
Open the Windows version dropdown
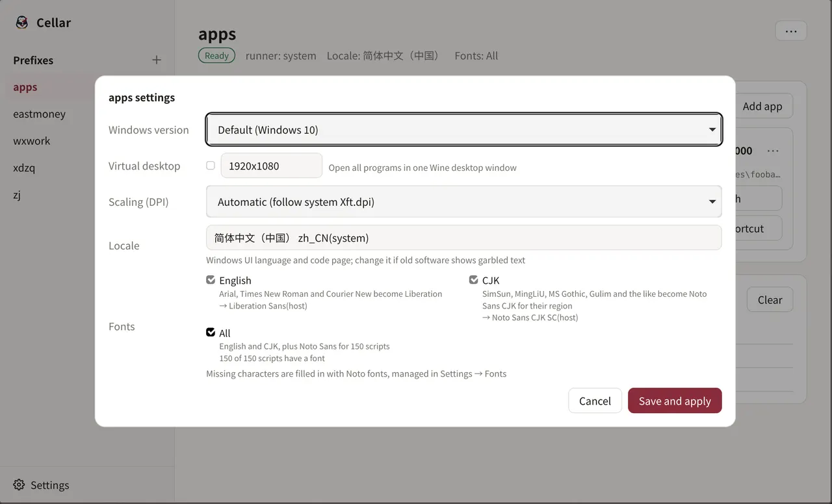click(464, 130)
